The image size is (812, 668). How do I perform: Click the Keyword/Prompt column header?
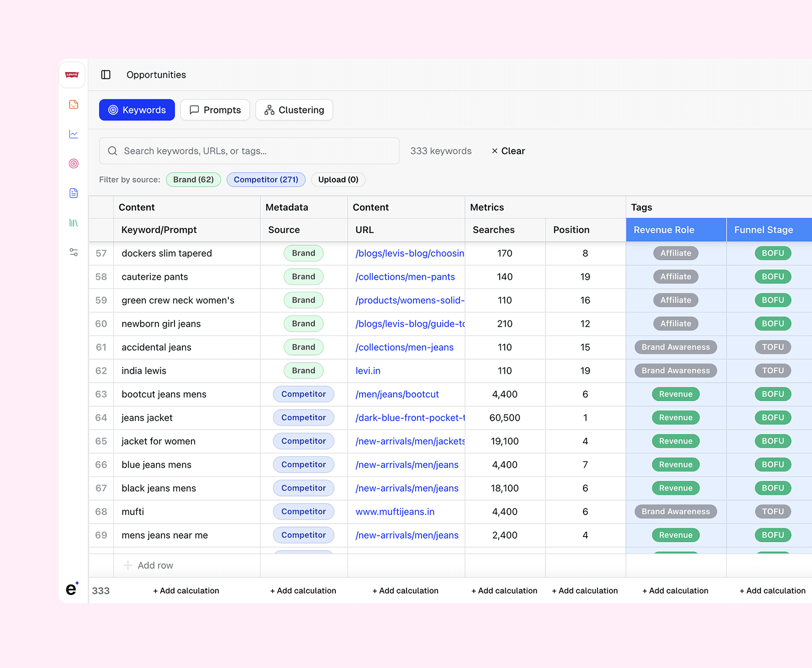coord(187,230)
